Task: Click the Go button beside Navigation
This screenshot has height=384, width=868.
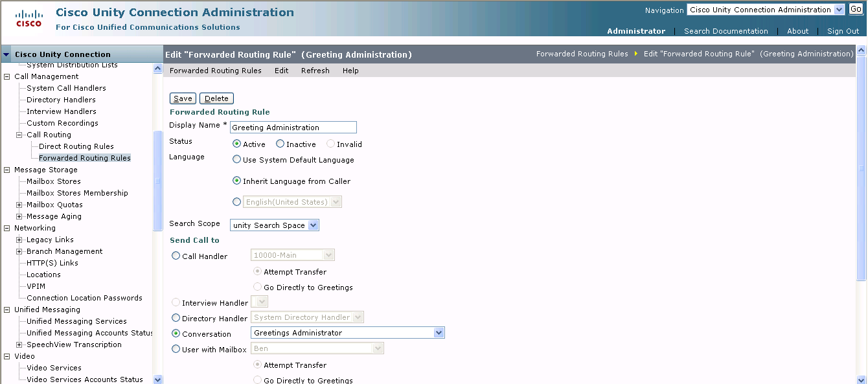Action: pyautogui.click(x=856, y=9)
